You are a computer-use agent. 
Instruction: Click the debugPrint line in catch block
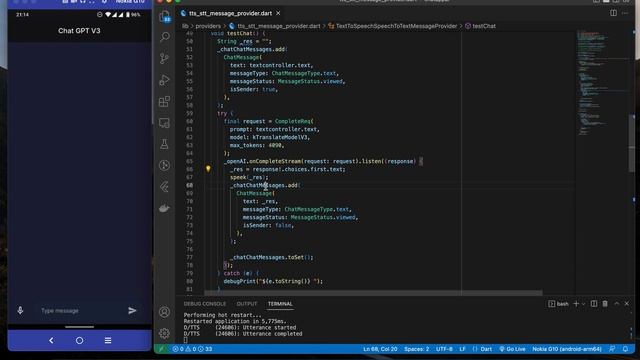click(273, 281)
